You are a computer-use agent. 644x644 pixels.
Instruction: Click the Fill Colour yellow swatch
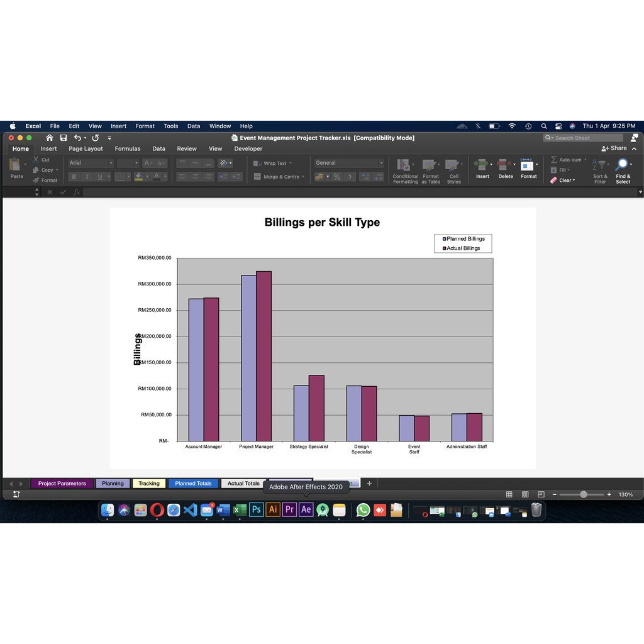(x=139, y=177)
